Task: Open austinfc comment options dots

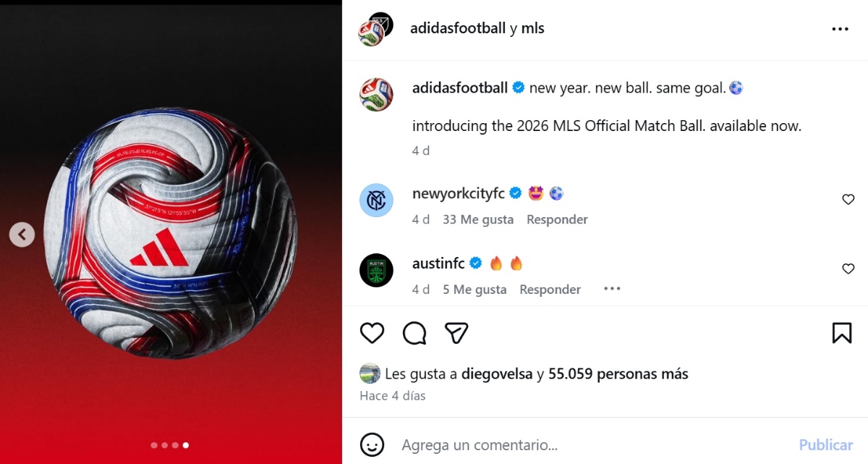Action: coord(612,289)
